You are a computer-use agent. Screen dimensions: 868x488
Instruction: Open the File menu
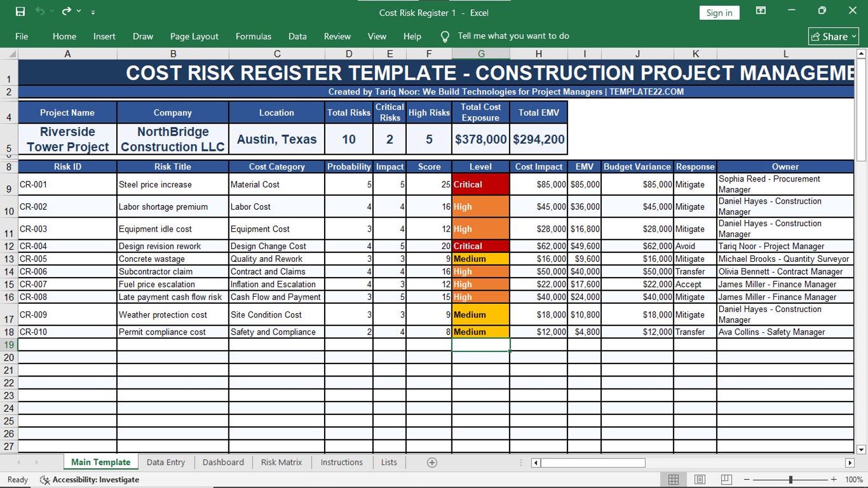[22, 37]
